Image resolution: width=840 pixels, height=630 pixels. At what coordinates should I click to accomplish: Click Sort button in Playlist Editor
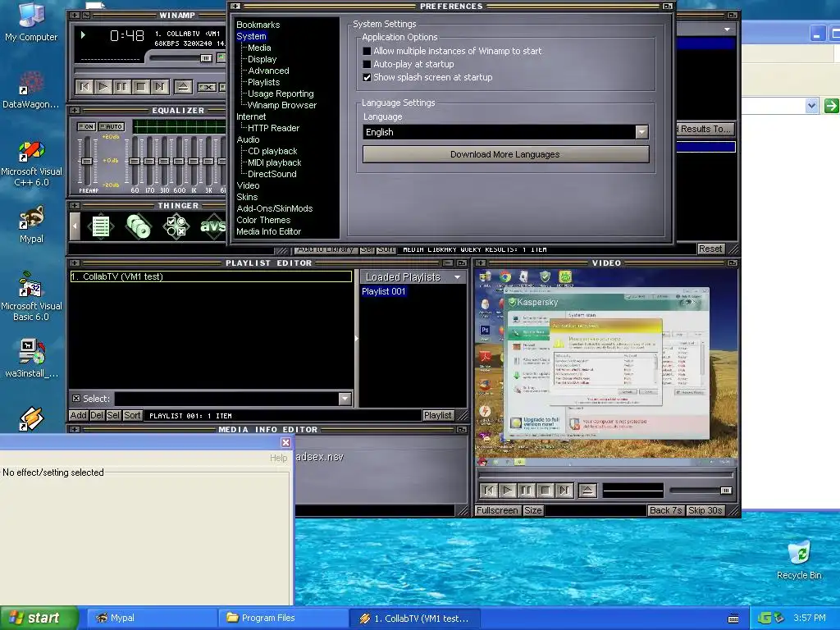click(x=132, y=415)
